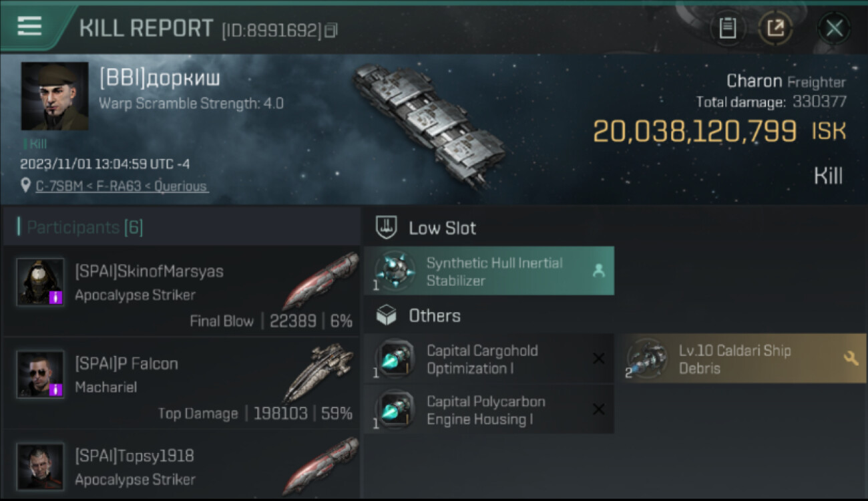Viewport: 868px width, 501px height.
Task: Click P Falcon's info badge
Action: point(56,389)
